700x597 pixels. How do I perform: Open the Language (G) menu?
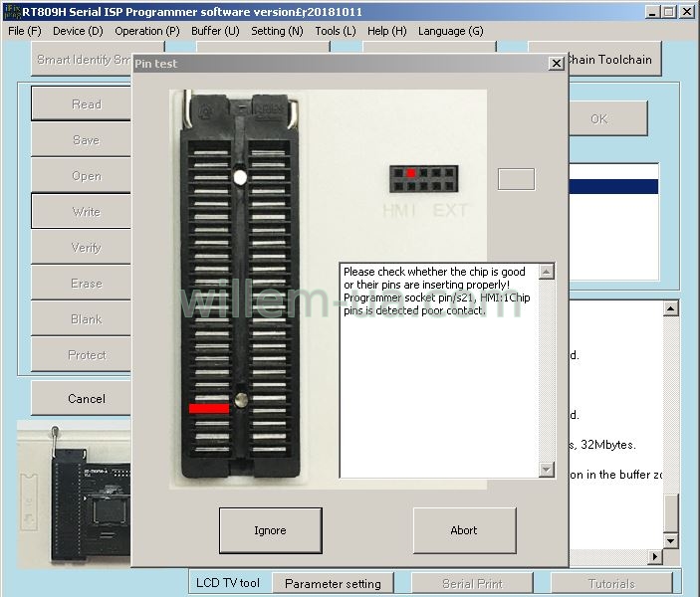[450, 31]
